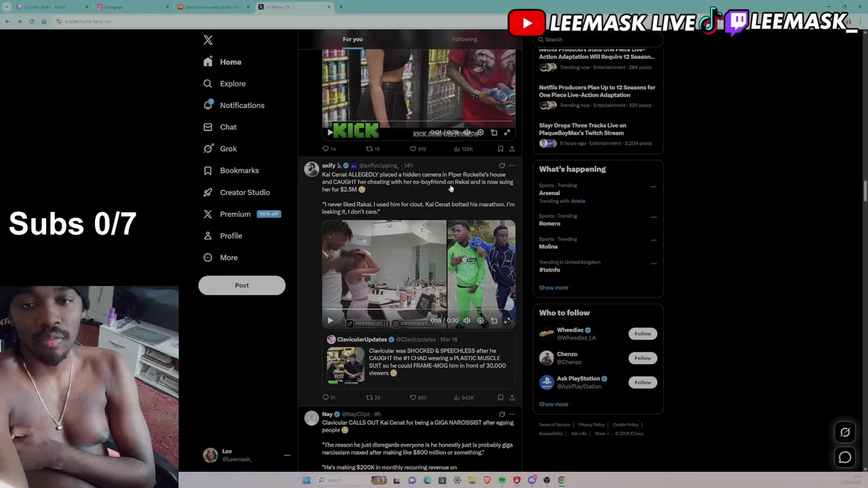Play the quoted Clavicular video thumbnail
The image size is (868, 488).
pyautogui.click(x=345, y=366)
